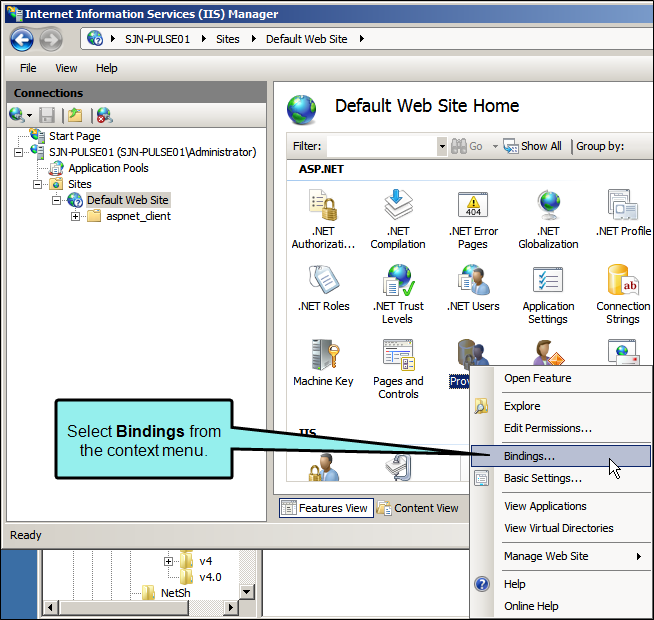This screenshot has height=620, width=654.
Task: Collapse the Default Web Site node
Action: point(56,201)
